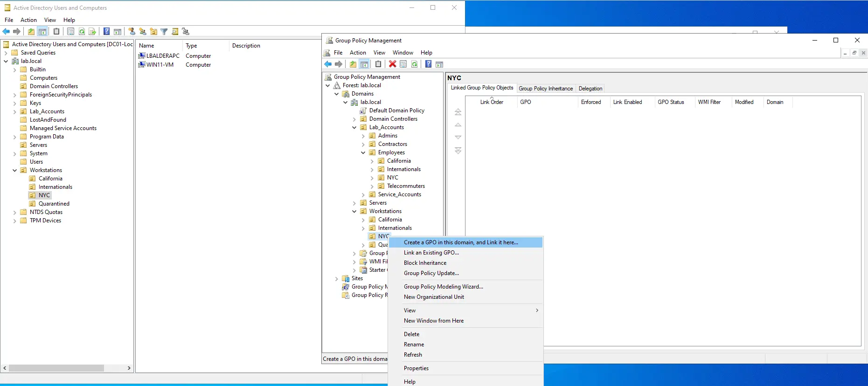
Task: Expand Telecommuters OU under Employees
Action: [x=372, y=186]
